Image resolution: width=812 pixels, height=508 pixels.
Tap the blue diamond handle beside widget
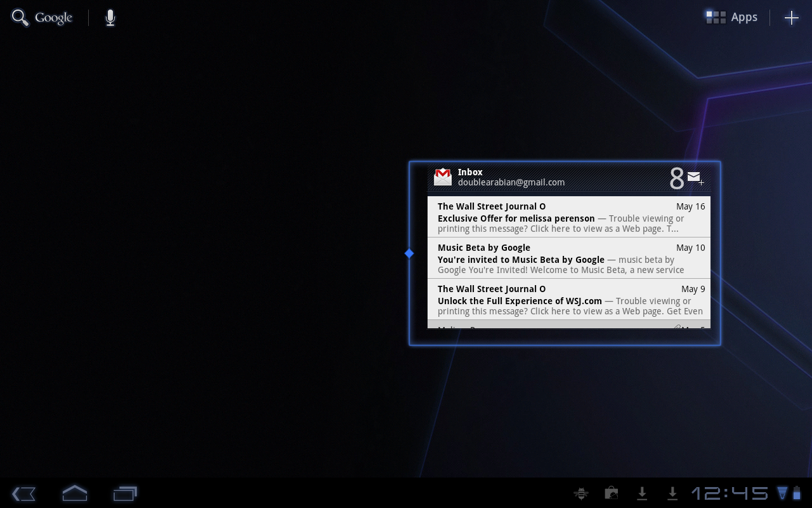tap(409, 253)
